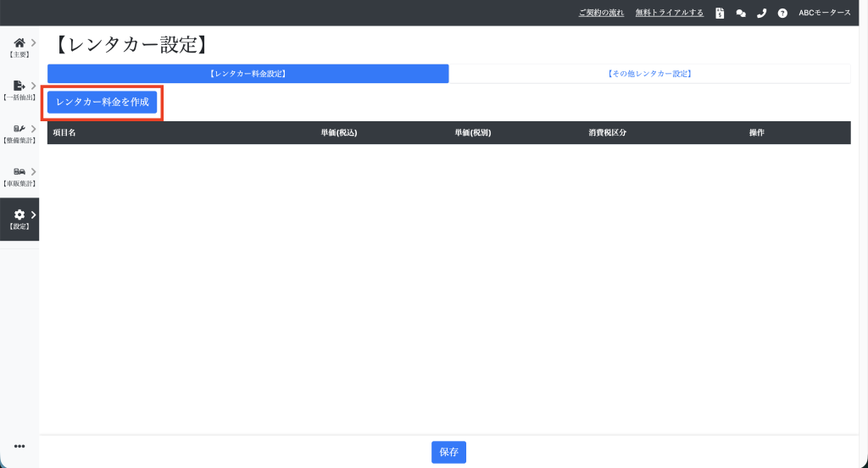Click the 車販集計 car icon
Viewport: 868px width, 468px height.
[x=19, y=172]
